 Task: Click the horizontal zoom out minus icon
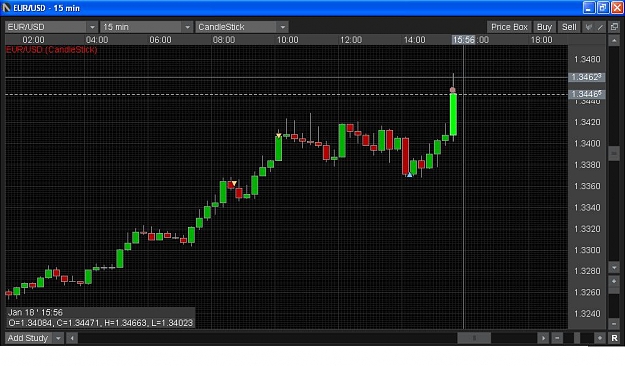tap(557, 338)
